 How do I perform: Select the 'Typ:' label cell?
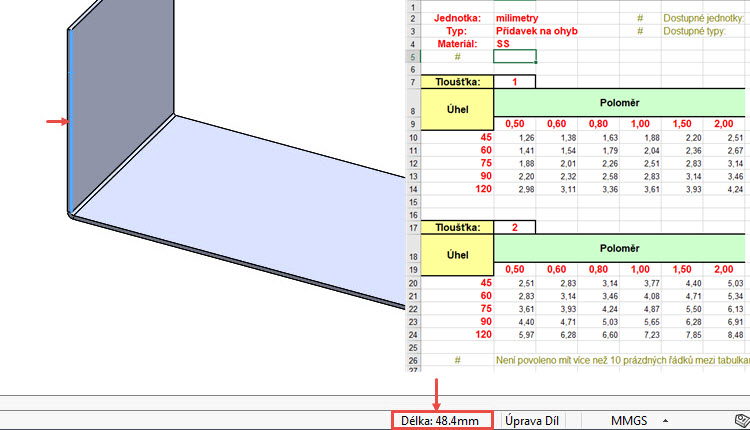point(457,31)
